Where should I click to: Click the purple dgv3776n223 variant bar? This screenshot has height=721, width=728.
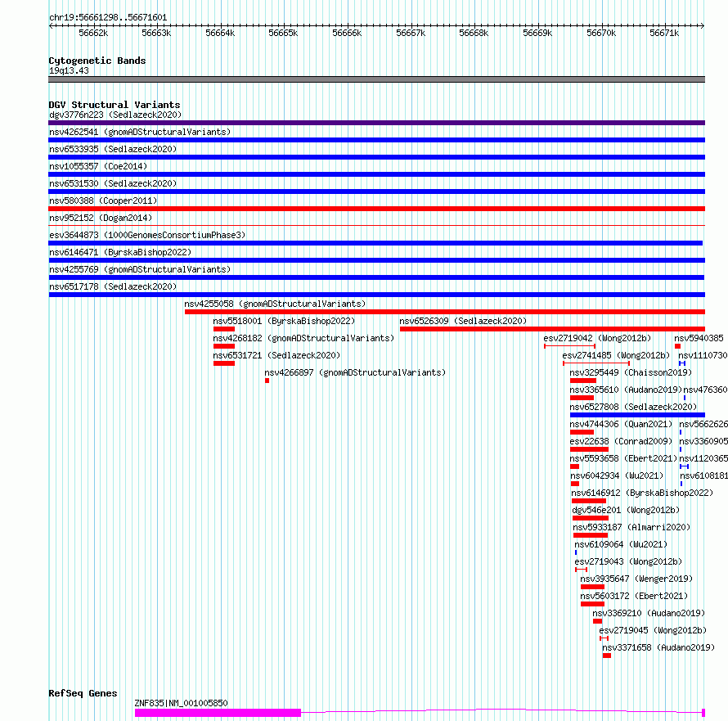376,123
